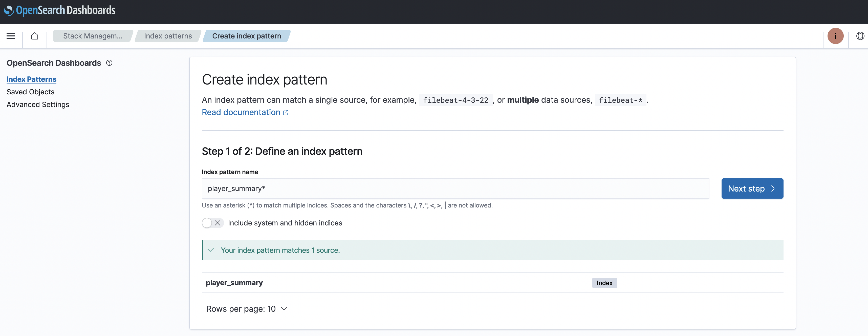Open Index patterns breadcrumb
The image size is (868, 336).
(168, 36)
